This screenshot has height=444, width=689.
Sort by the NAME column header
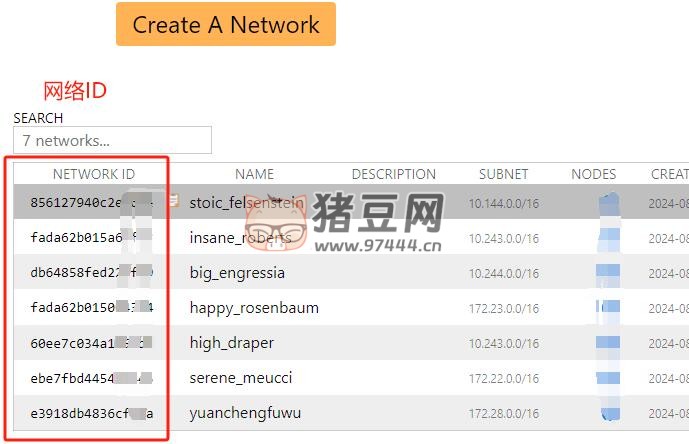tap(254, 174)
